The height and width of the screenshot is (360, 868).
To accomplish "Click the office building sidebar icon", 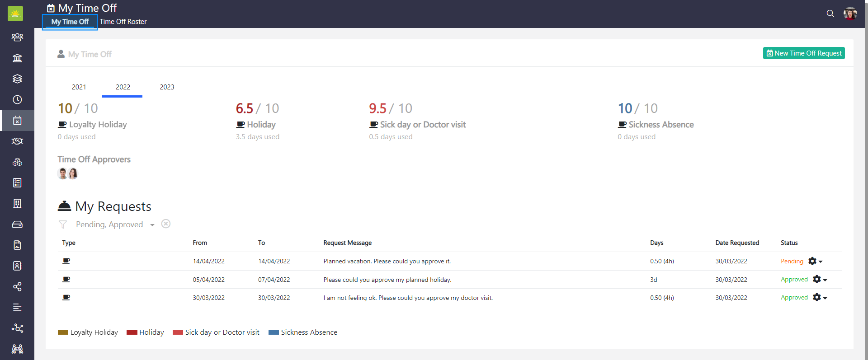I will [x=17, y=204].
